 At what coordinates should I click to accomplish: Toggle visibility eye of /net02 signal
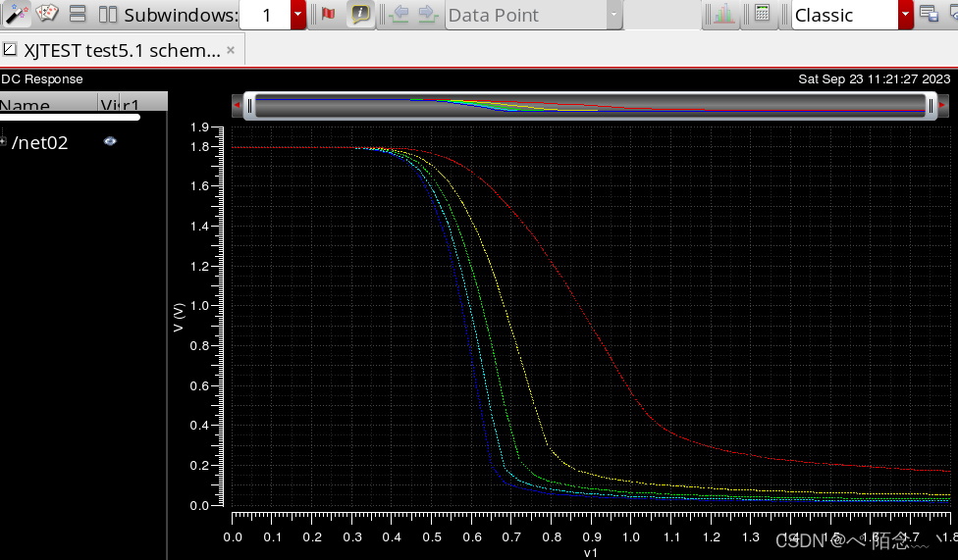(x=110, y=141)
